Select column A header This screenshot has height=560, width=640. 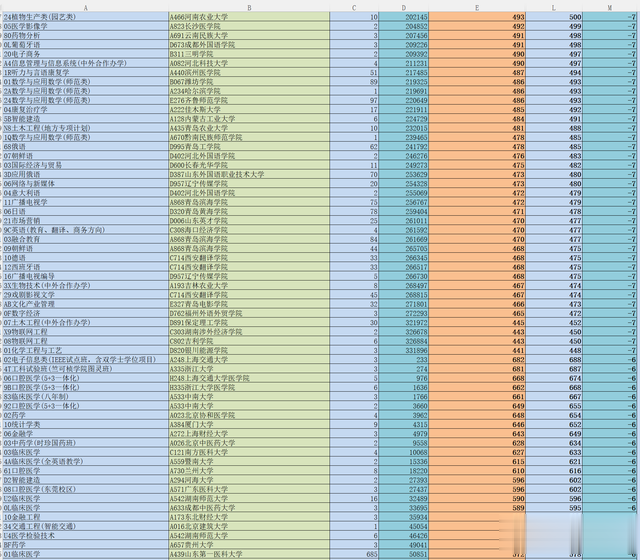pyautogui.click(x=85, y=8)
